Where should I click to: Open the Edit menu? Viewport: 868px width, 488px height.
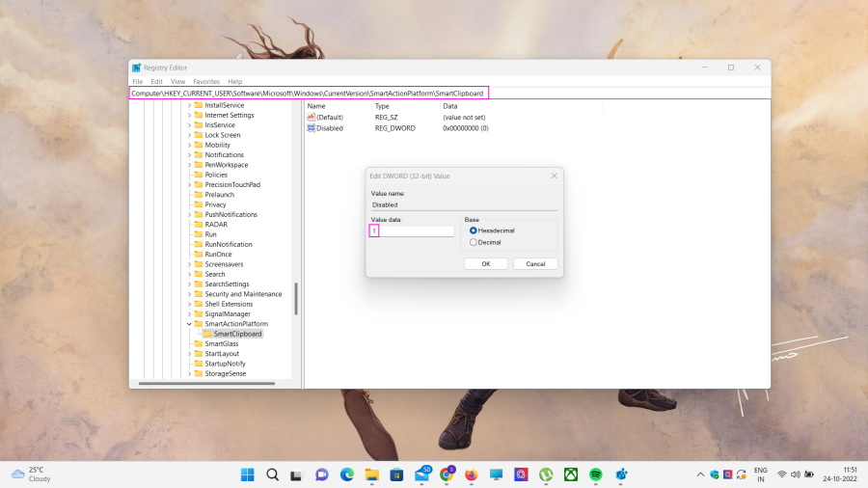click(x=156, y=82)
